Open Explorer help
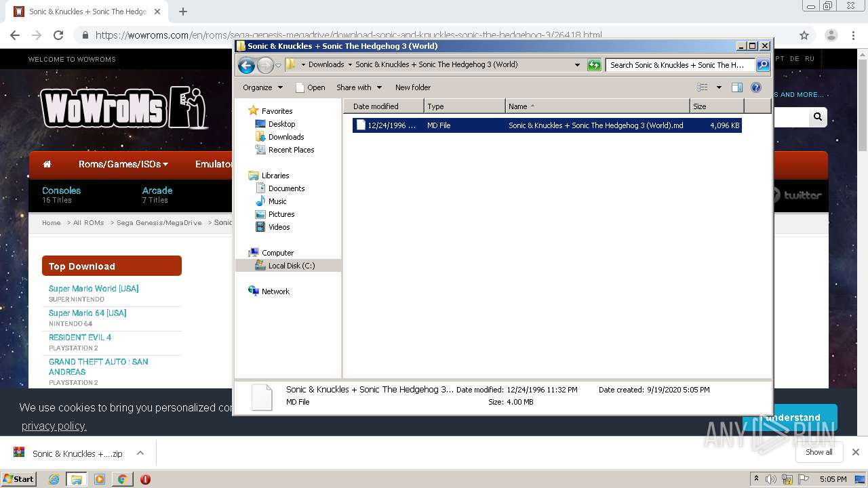 tap(756, 87)
